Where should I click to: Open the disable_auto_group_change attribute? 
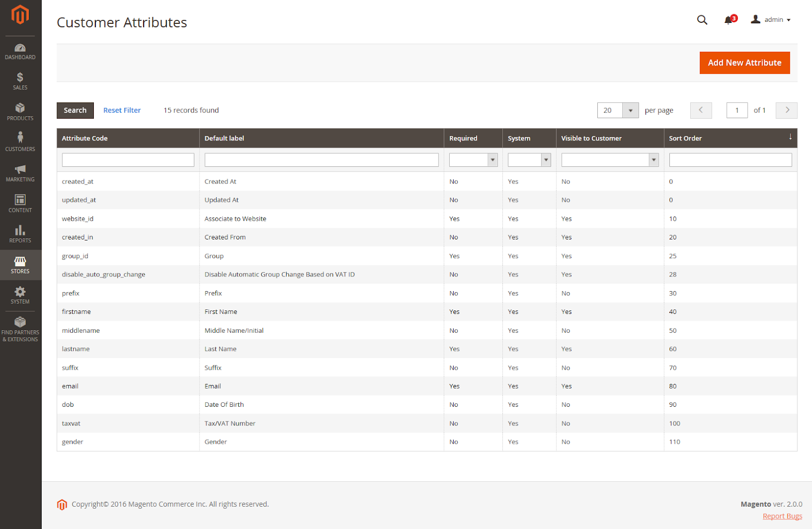click(427, 274)
